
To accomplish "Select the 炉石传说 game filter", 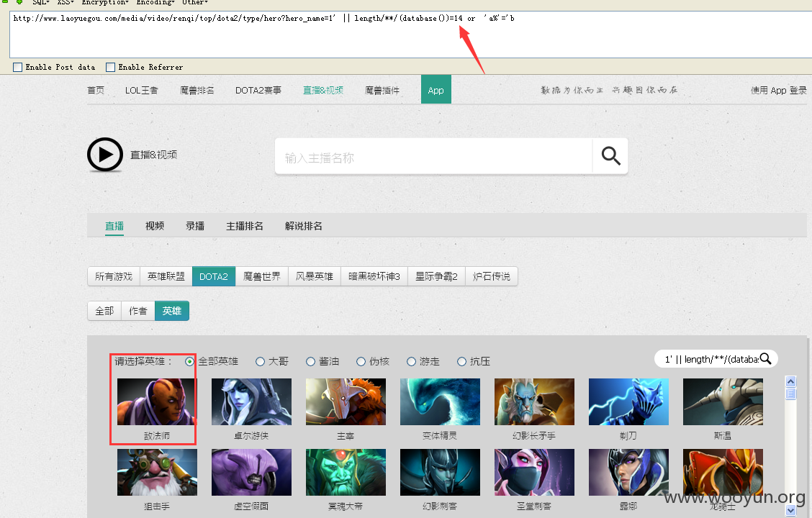I will (492, 276).
